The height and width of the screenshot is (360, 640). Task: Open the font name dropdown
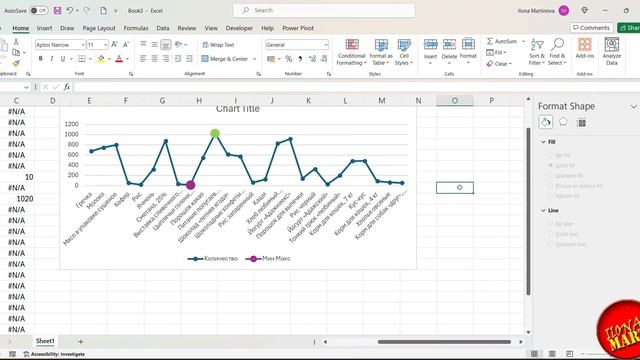(x=83, y=44)
